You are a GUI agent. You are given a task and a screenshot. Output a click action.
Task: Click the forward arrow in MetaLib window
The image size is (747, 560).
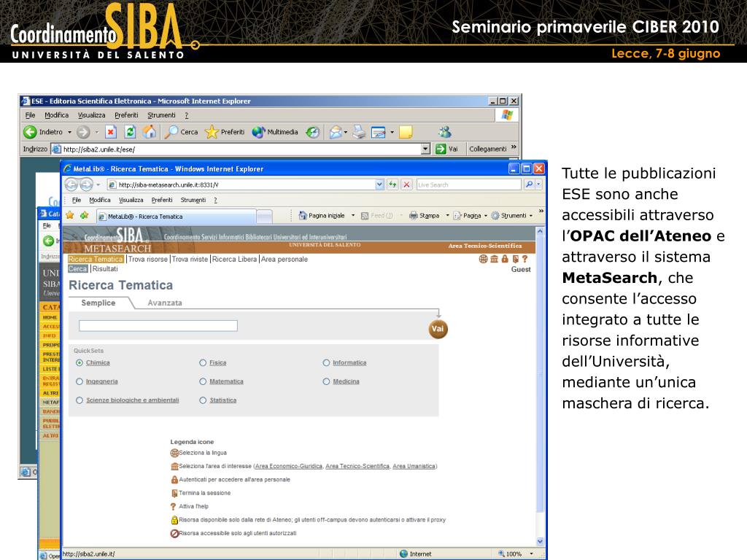86,184
